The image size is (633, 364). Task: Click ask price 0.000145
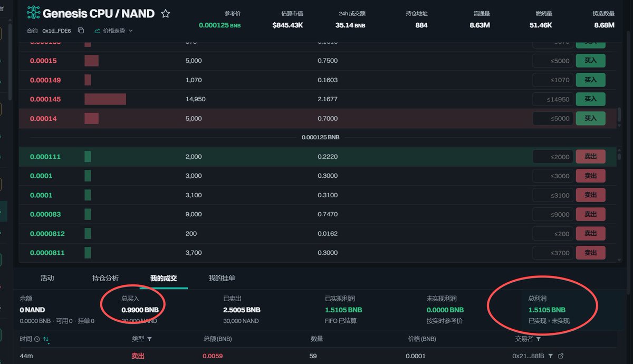(45, 99)
